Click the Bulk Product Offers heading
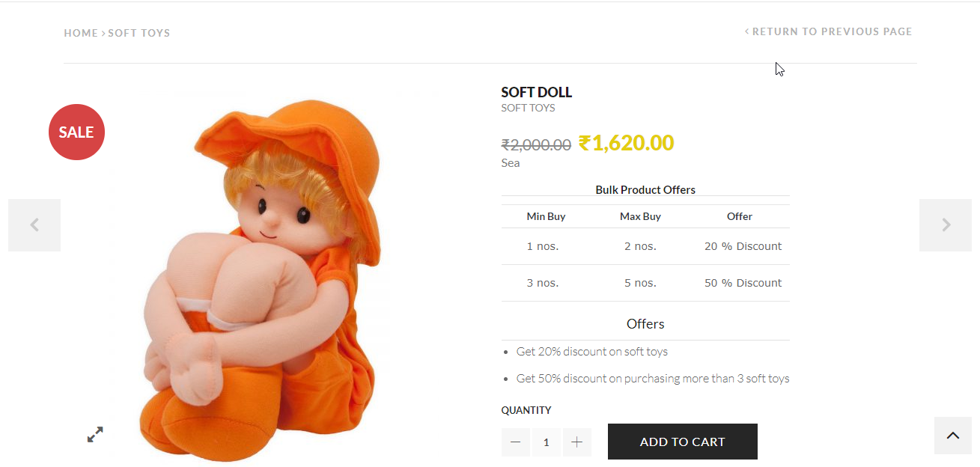This screenshot has width=980, height=467. 645,189
